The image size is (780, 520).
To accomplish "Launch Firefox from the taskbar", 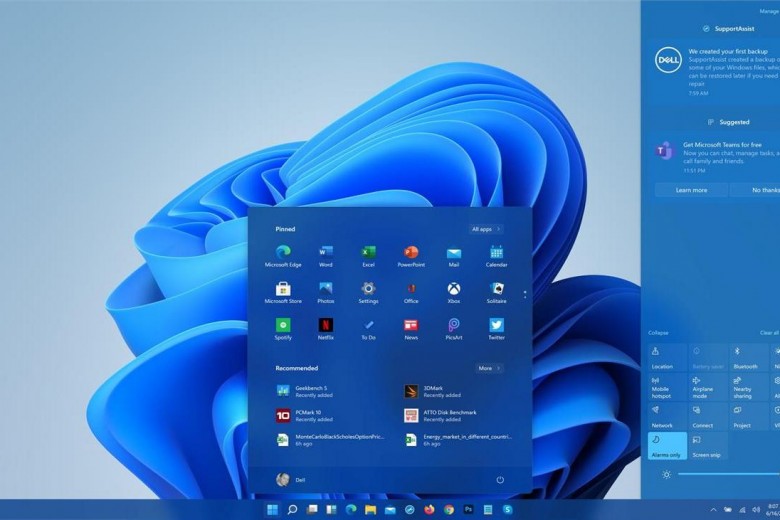I will pyautogui.click(x=429, y=510).
